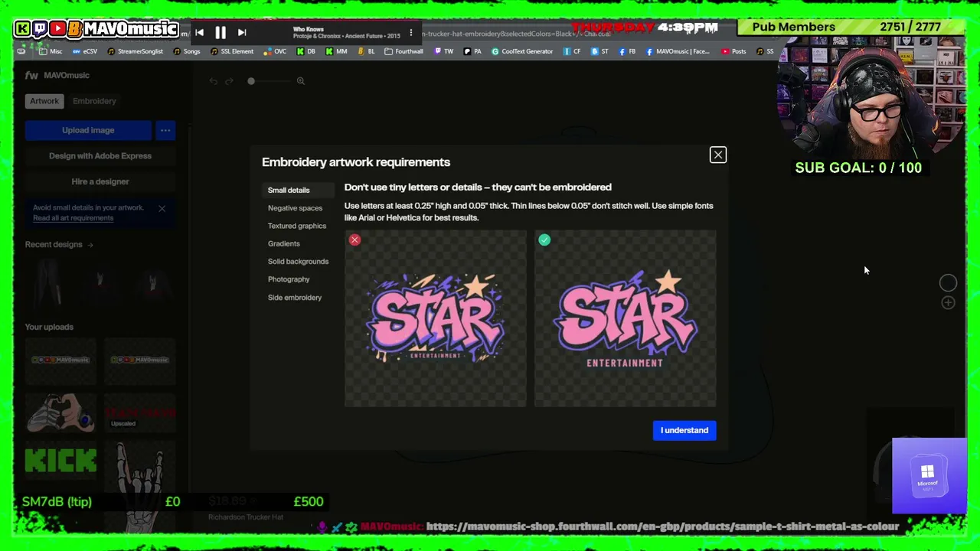Click the zoom-in magnifier icon
Screen dimensions: 980x551
[301, 81]
